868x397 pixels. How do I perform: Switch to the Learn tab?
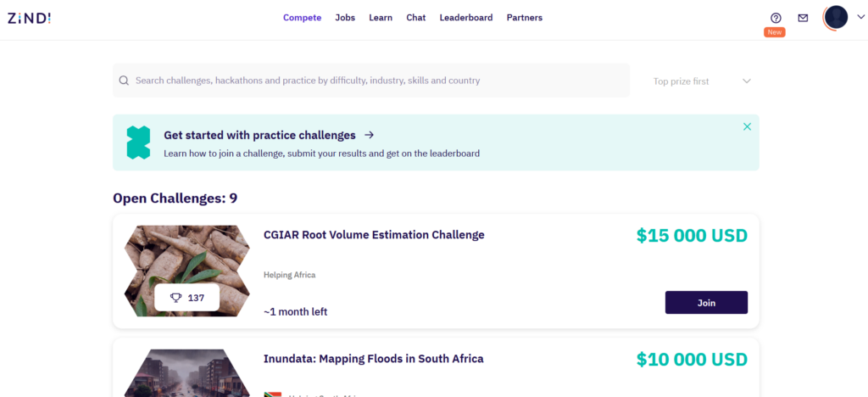(x=381, y=18)
